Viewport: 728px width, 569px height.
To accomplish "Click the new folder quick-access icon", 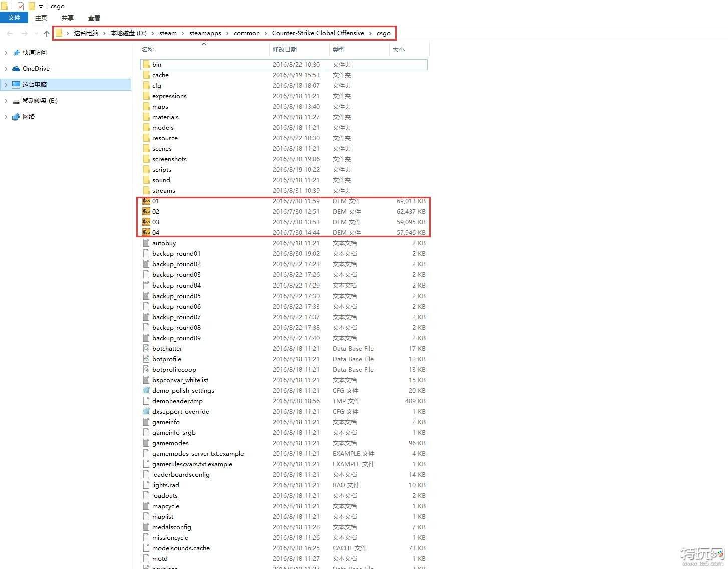I will [x=31, y=6].
